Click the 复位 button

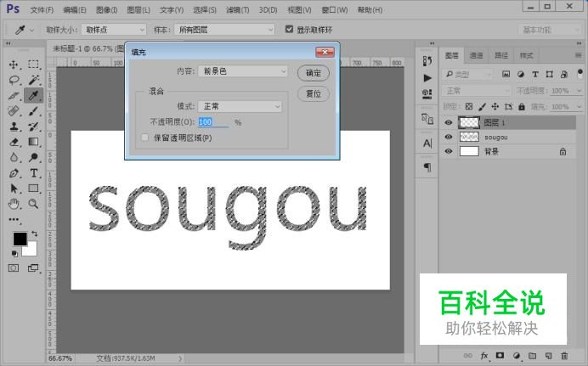point(314,93)
